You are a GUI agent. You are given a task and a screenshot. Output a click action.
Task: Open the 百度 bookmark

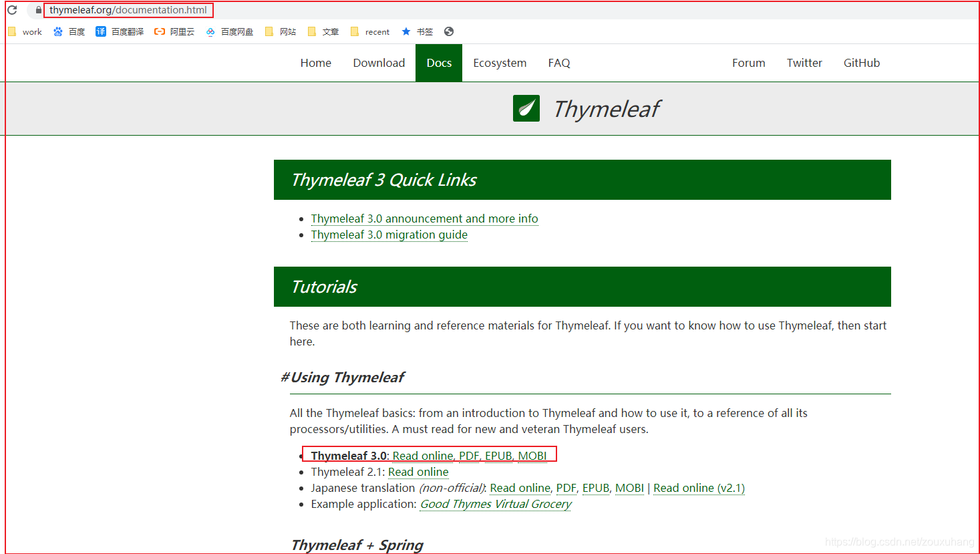[x=69, y=31]
